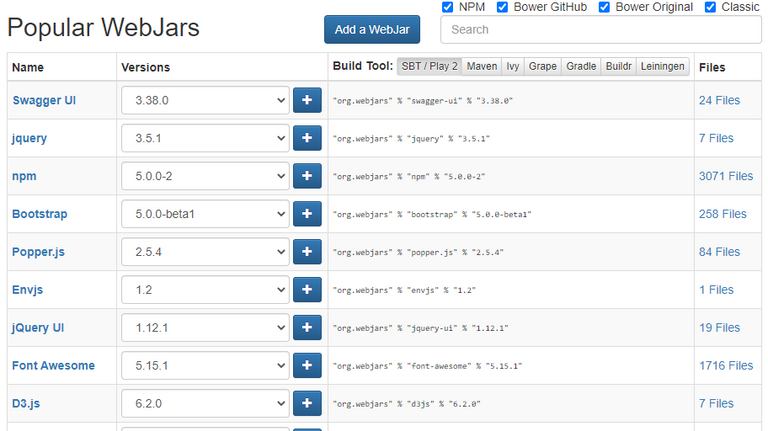Open 7 Files link for jquery

click(x=716, y=138)
